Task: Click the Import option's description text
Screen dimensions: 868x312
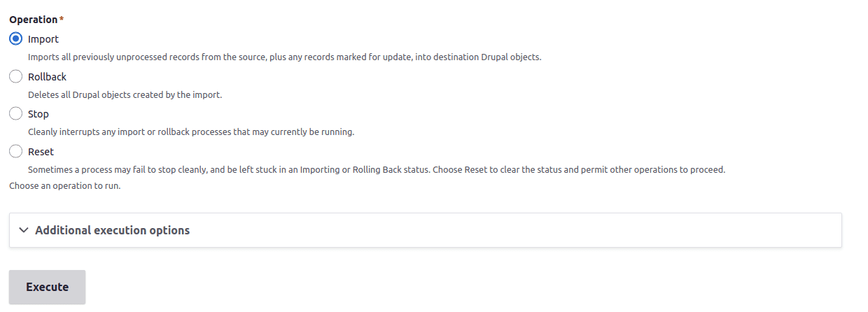Action: [284, 57]
